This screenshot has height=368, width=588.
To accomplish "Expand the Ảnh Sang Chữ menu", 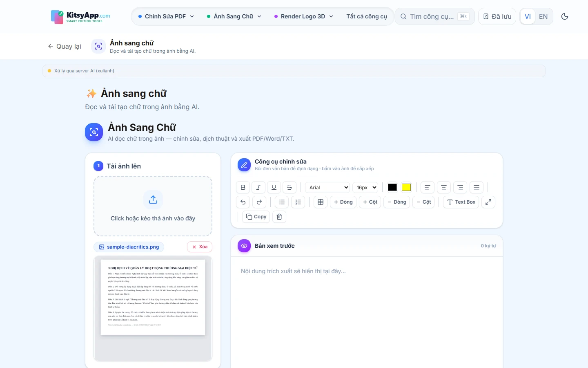I will (234, 16).
